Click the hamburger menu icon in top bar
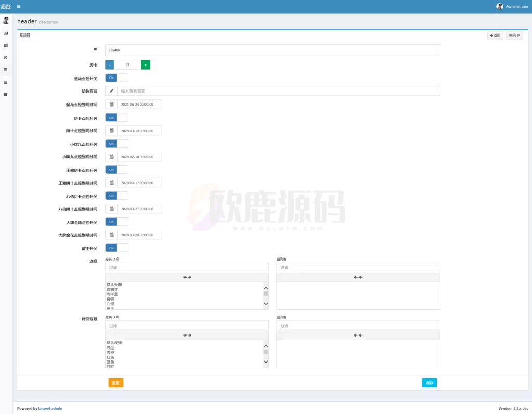 coord(18,6)
